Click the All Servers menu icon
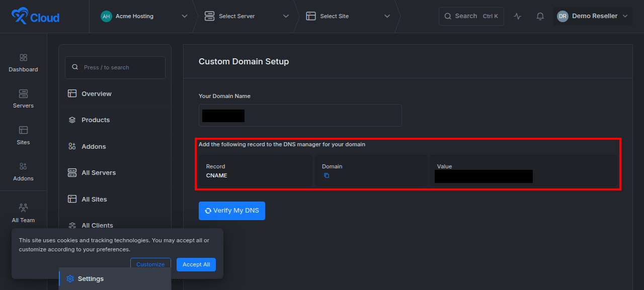The image size is (644, 290). tap(72, 172)
